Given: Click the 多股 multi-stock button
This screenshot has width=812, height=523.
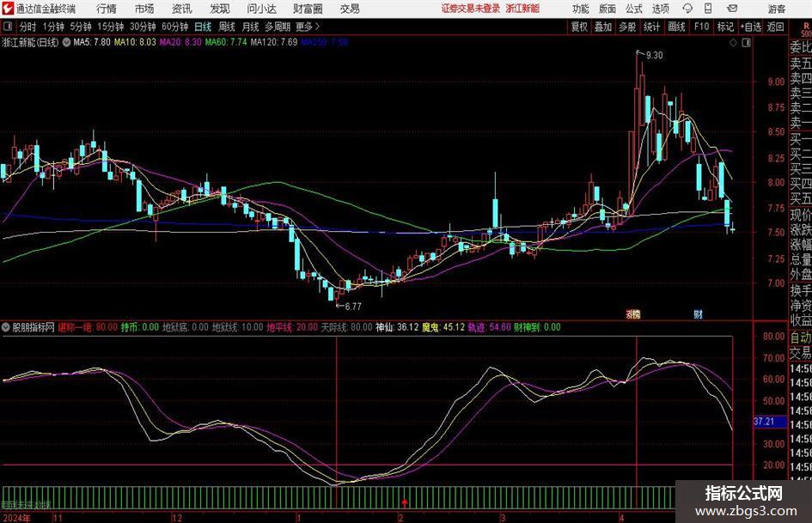Looking at the screenshot, I should pyautogui.click(x=627, y=27).
